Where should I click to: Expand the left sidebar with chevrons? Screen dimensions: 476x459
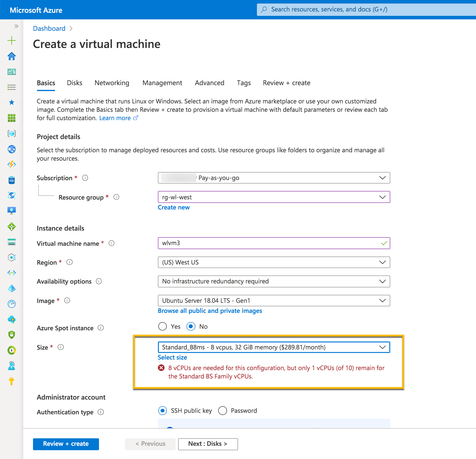click(x=16, y=26)
